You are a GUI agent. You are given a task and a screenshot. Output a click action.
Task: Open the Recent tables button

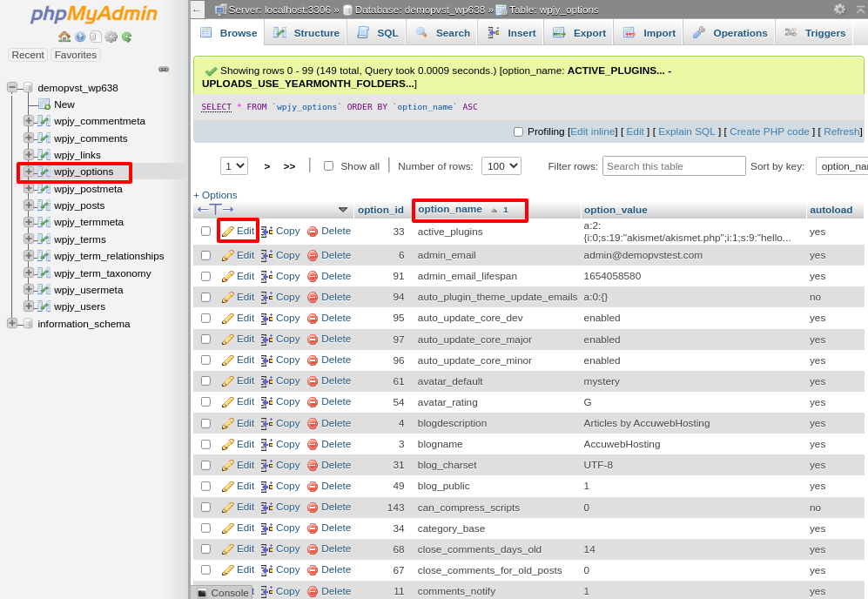(x=28, y=55)
